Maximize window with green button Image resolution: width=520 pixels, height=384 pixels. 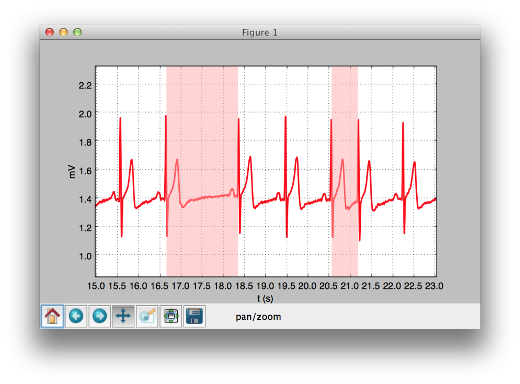[x=77, y=32]
